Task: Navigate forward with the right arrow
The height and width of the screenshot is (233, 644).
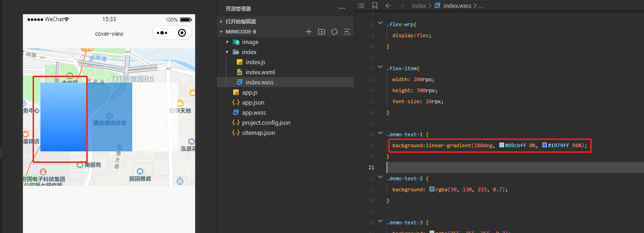Action: click(402, 6)
